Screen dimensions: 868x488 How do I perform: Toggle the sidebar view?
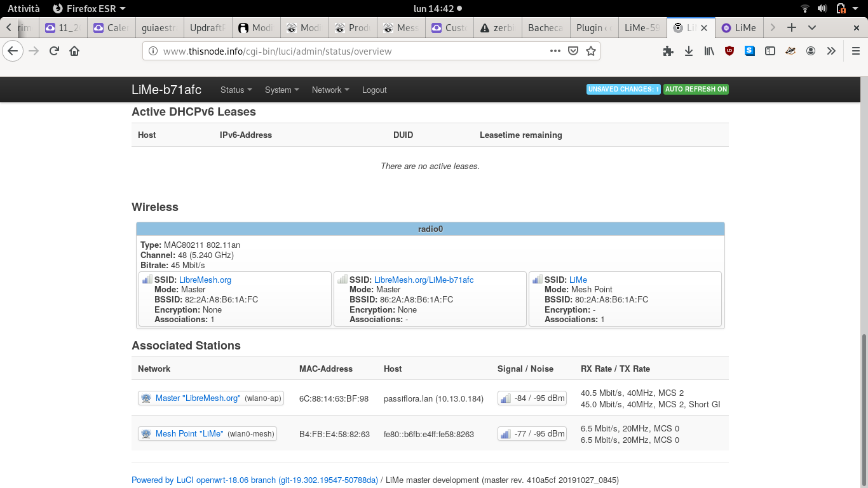(770, 51)
